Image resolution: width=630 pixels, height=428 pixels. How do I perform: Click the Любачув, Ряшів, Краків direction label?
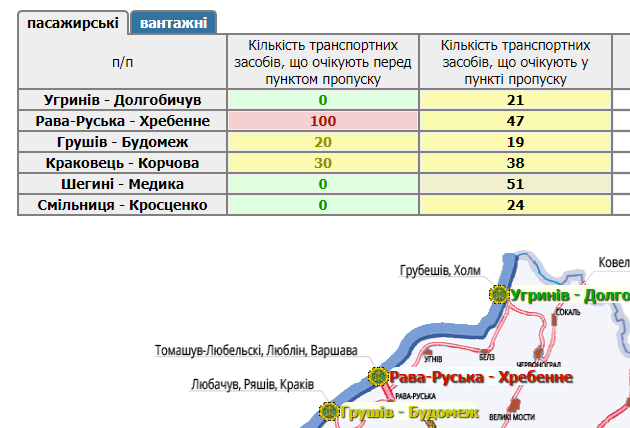pos(252,385)
